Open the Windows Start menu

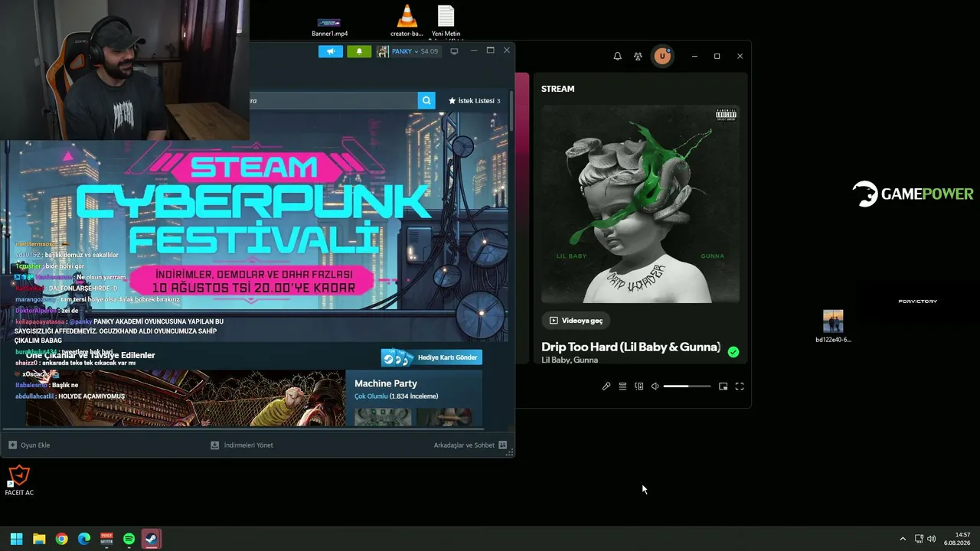pyautogui.click(x=17, y=539)
